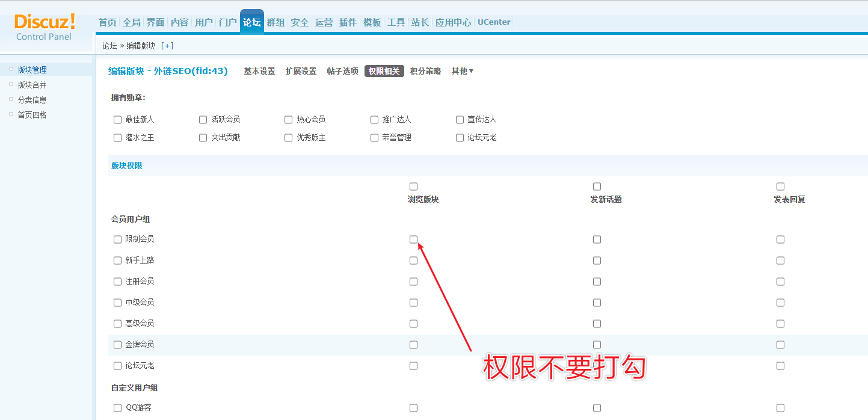Check 发表回复 permission for 金牌会员
This screenshot has width=868, height=420.
[x=780, y=345]
